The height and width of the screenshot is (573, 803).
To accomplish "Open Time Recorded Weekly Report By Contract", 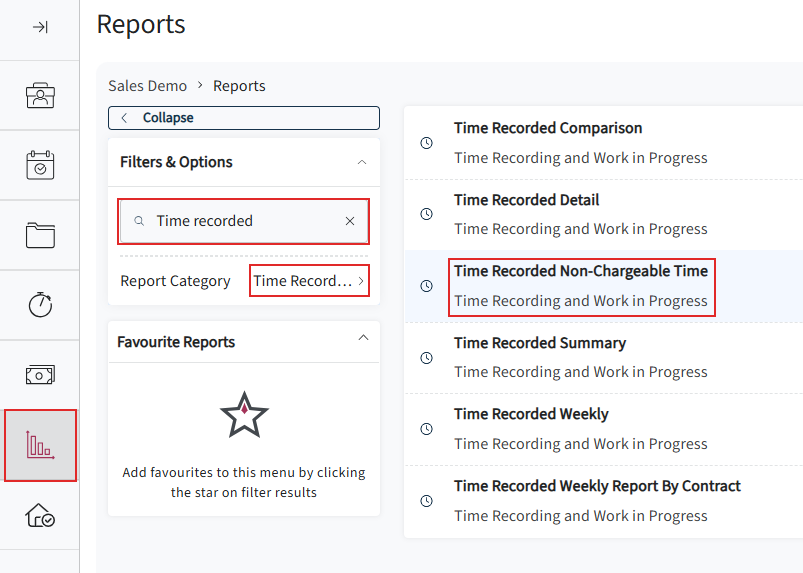I will coord(603,501).
